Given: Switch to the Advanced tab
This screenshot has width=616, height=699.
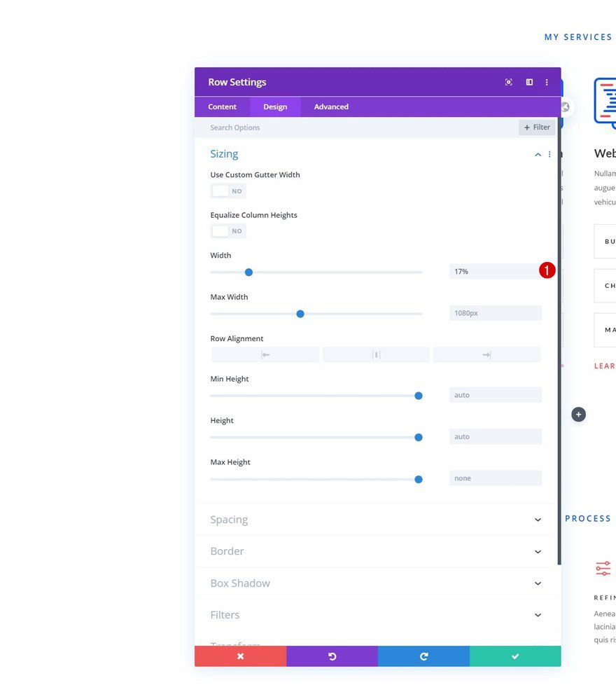Looking at the screenshot, I should [x=330, y=106].
